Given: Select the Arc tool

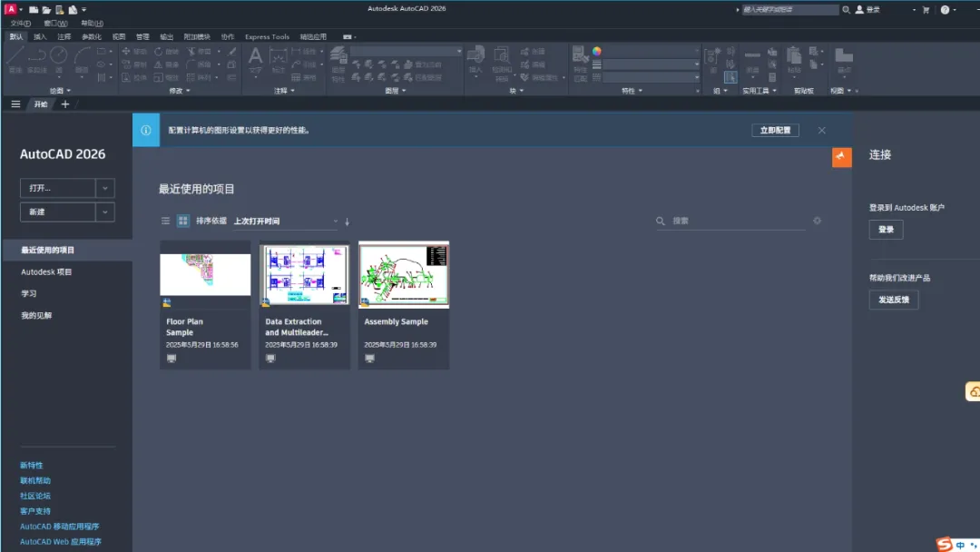Looking at the screenshot, I should [82, 60].
